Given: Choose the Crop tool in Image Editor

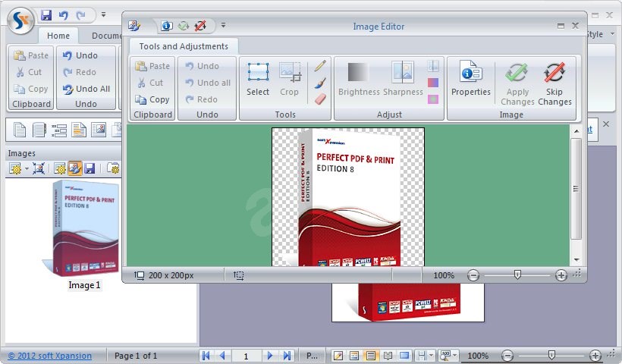Looking at the screenshot, I should click(290, 80).
